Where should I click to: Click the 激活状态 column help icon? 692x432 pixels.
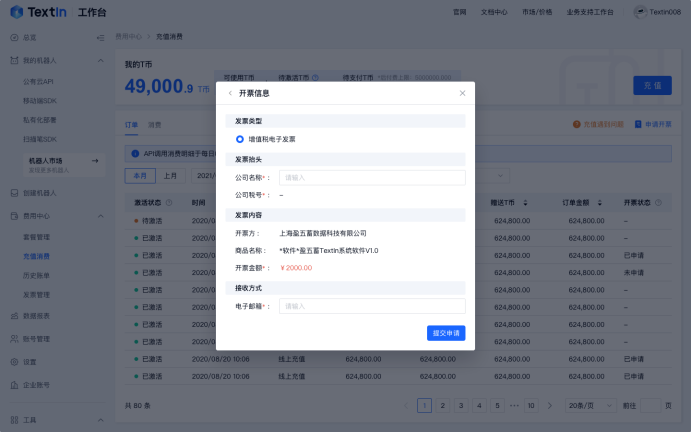click(x=169, y=203)
